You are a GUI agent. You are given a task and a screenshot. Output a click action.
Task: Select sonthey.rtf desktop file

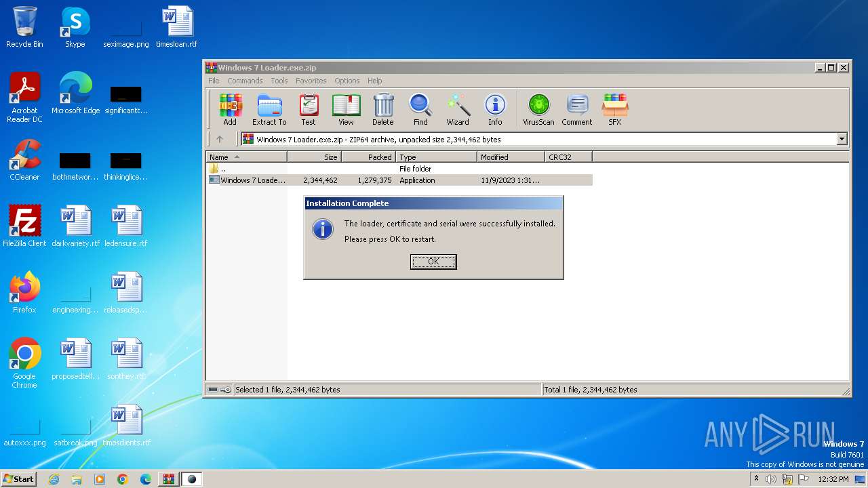[x=126, y=359]
